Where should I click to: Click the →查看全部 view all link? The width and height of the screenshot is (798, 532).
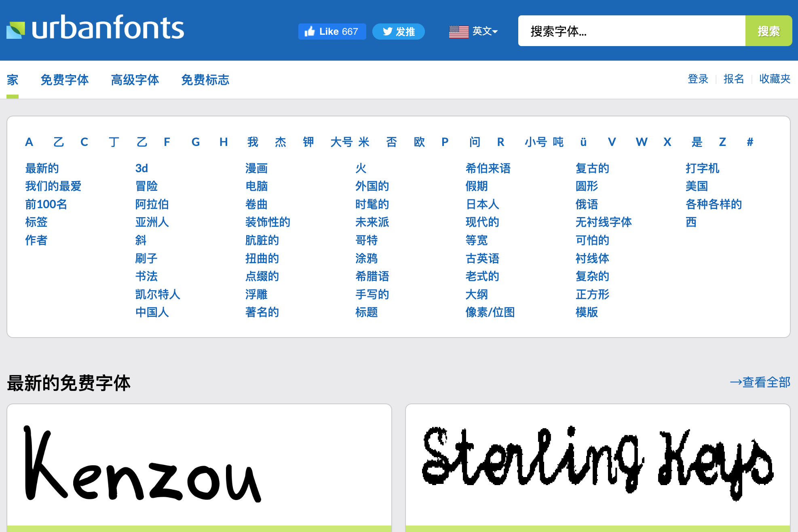[760, 382]
